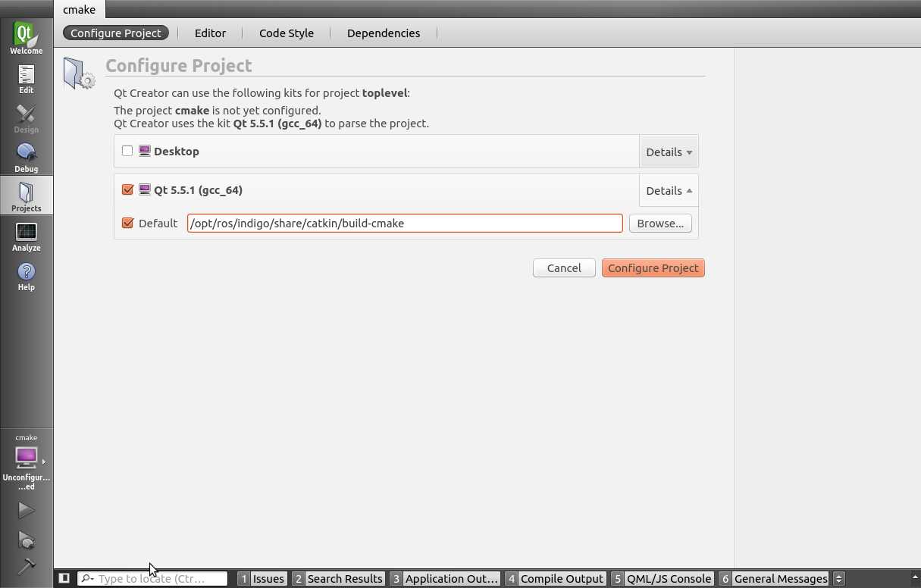Show the Compile Output pane
The width and height of the screenshot is (921, 588).
click(556, 578)
